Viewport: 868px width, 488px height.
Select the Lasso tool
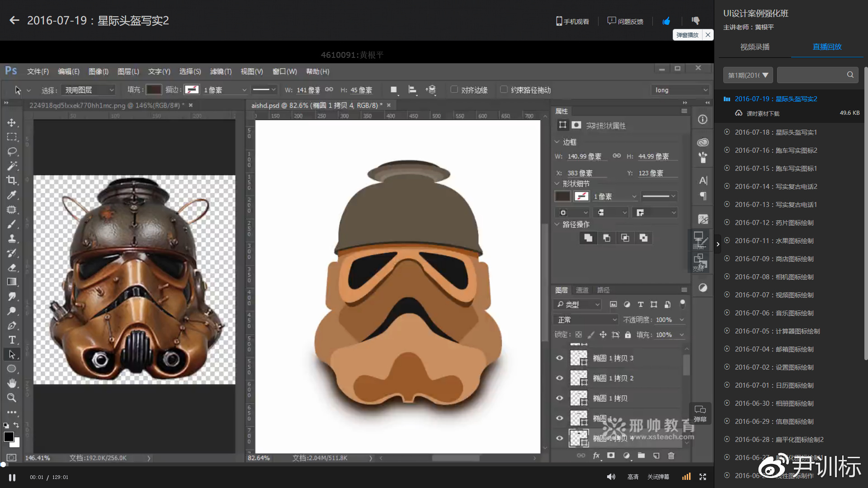tap(12, 151)
